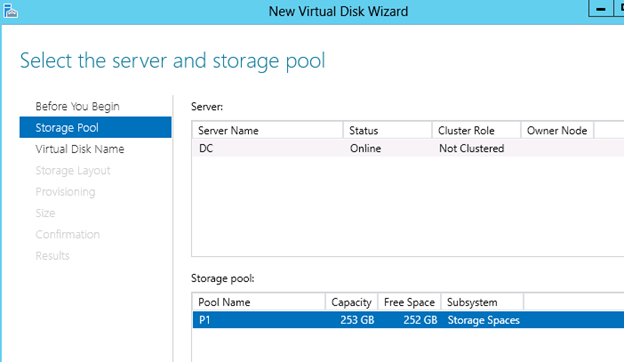Click the Confirmation step
Viewport: 624px width, 362px height.
click(x=67, y=234)
